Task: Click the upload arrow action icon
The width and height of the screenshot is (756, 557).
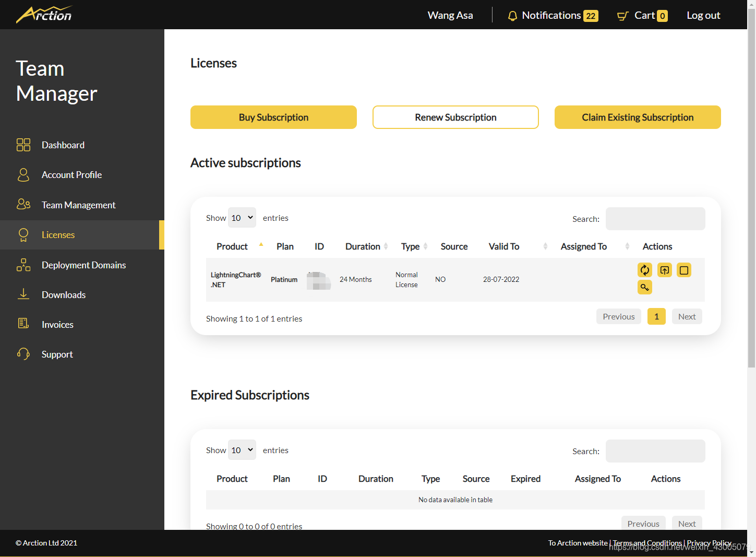Action: click(665, 270)
